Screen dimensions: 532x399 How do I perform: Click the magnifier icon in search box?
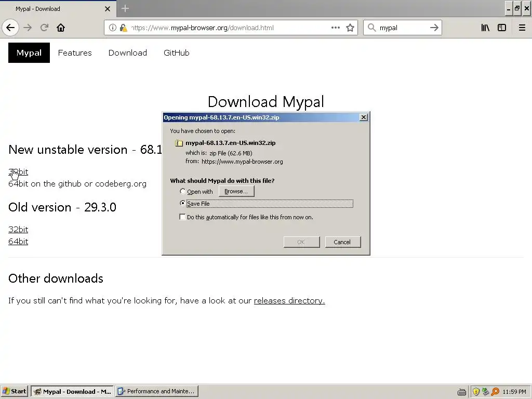click(372, 28)
